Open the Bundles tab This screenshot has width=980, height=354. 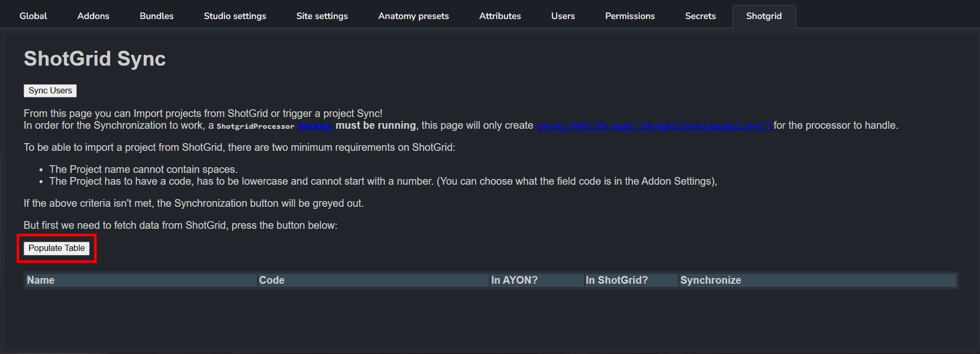156,16
